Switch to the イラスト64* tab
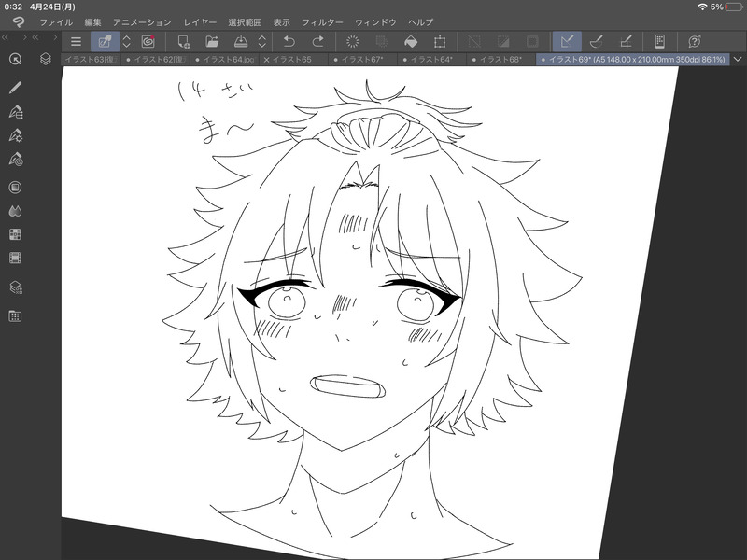This screenshot has width=747, height=560. pyautogui.click(x=431, y=60)
